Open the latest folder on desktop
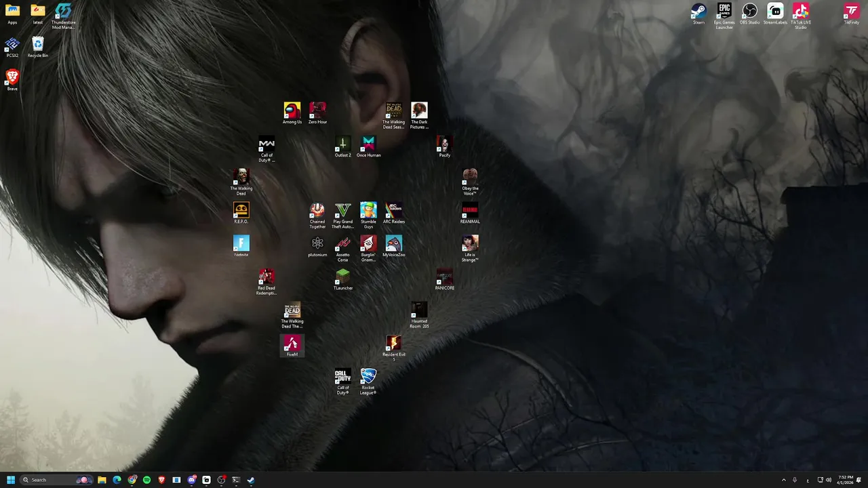Image resolution: width=868 pixels, height=488 pixels. (38, 14)
